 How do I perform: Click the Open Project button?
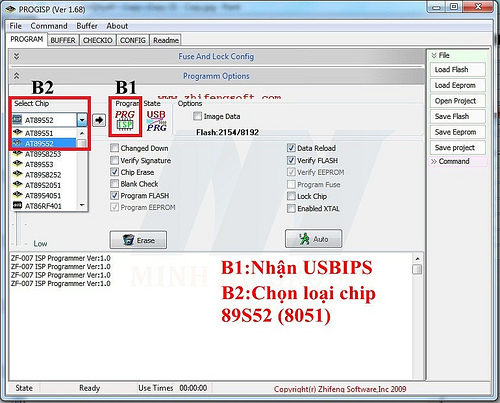click(458, 101)
